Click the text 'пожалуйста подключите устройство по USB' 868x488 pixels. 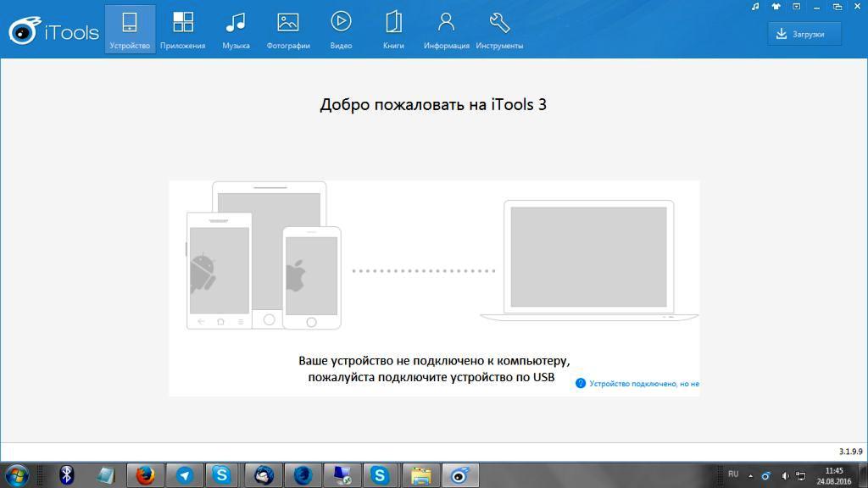431,377
